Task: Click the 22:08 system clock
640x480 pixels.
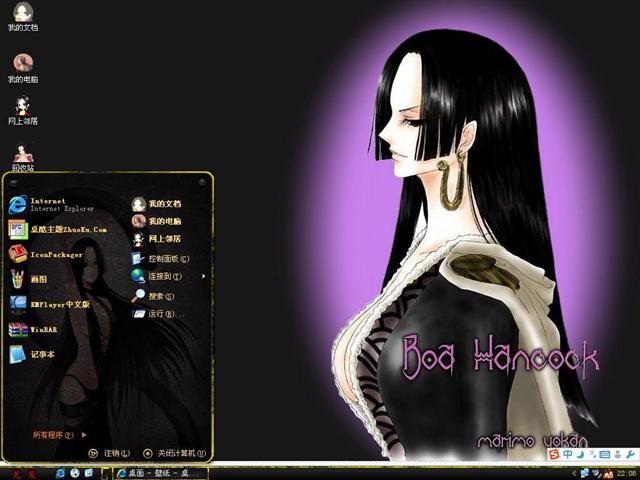Action: pos(627,474)
